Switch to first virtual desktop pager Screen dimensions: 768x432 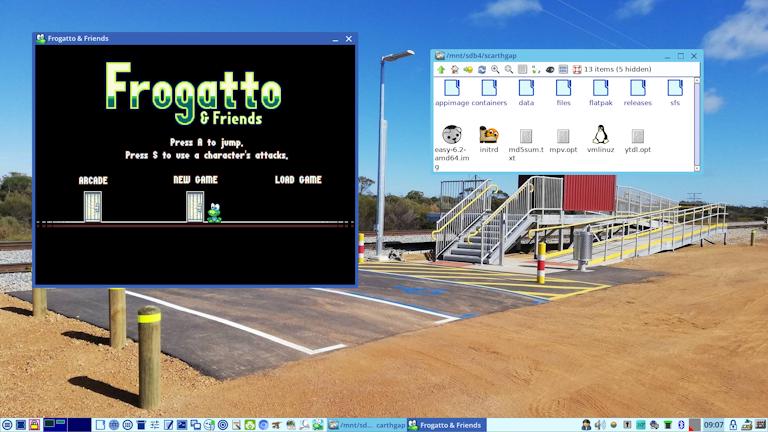[x=55, y=425]
